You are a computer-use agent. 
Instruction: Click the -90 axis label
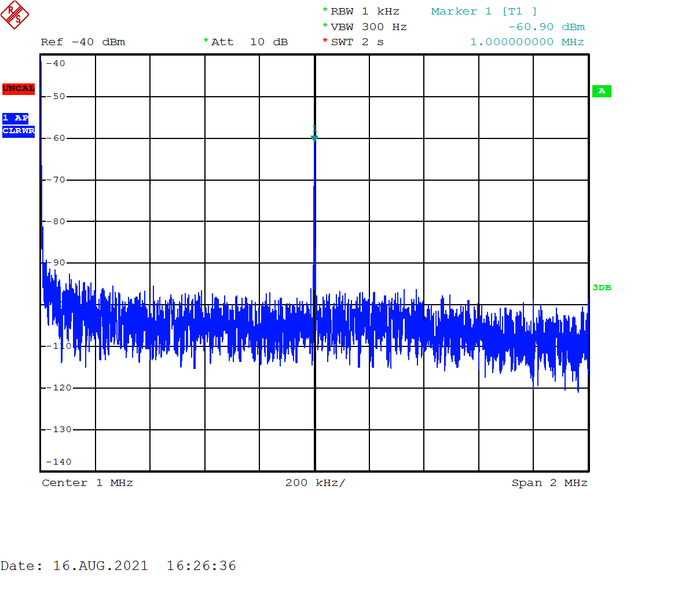[56, 262]
